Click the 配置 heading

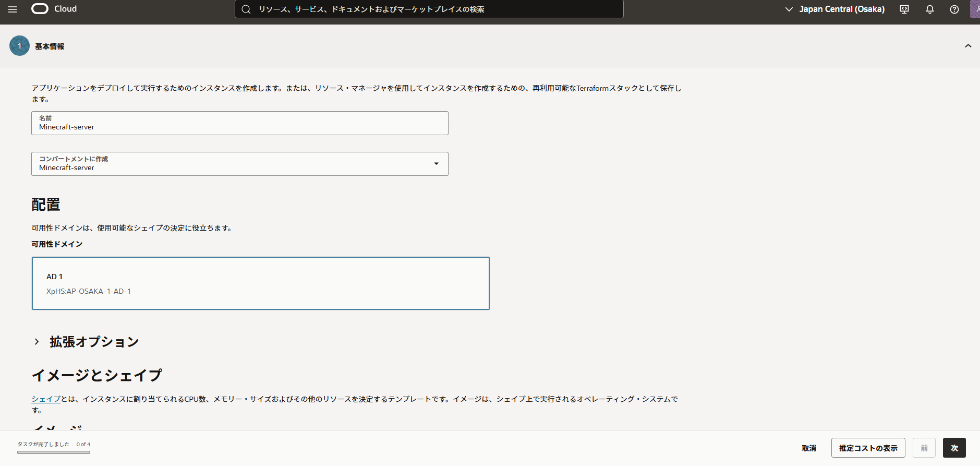[46, 205]
